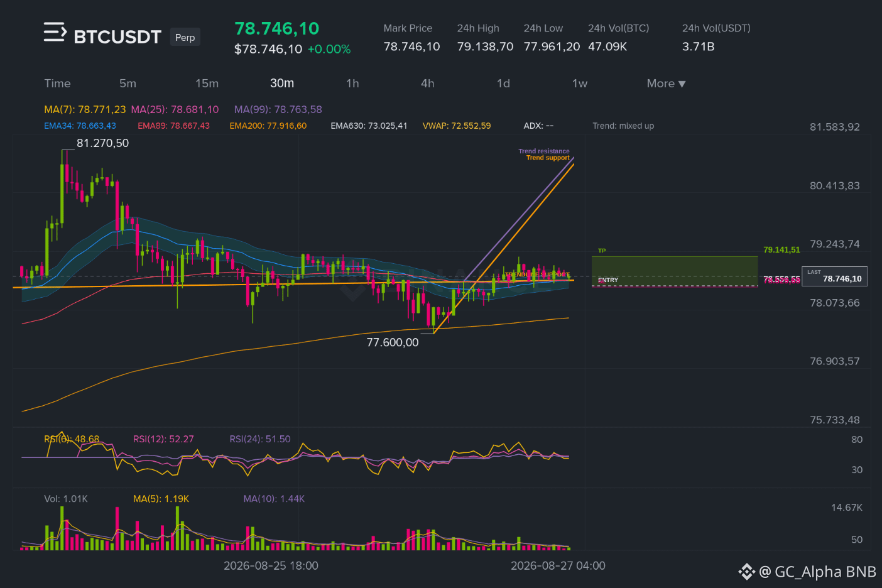Click the ADX: -- indicator label

click(x=538, y=126)
